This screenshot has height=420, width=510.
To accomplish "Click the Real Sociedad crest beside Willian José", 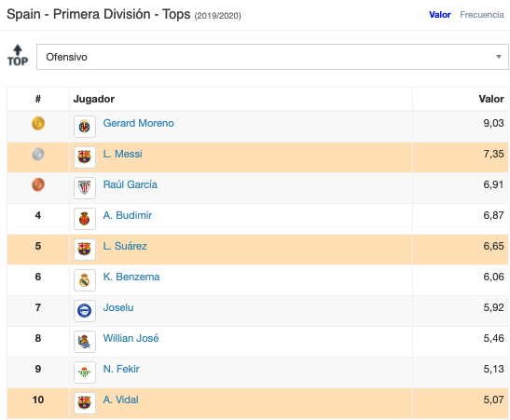I will click(85, 342).
